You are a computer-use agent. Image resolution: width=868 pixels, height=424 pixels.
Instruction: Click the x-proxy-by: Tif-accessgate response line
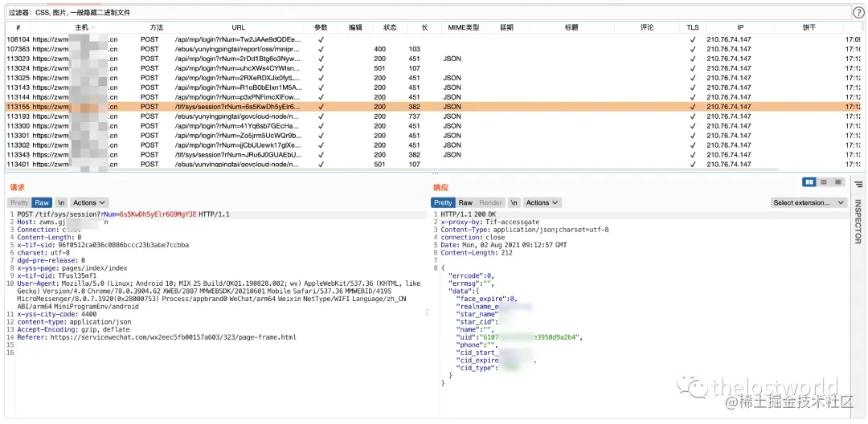(x=492, y=222)
